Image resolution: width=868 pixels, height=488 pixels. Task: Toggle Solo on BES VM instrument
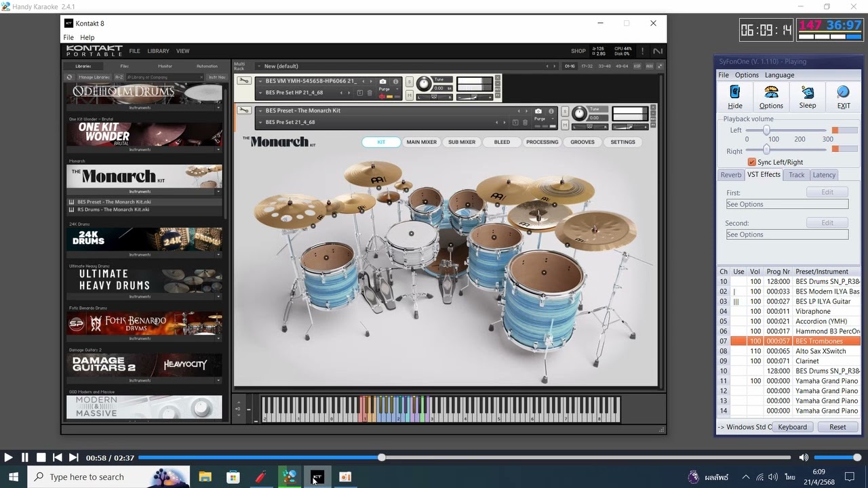[410, 81]
